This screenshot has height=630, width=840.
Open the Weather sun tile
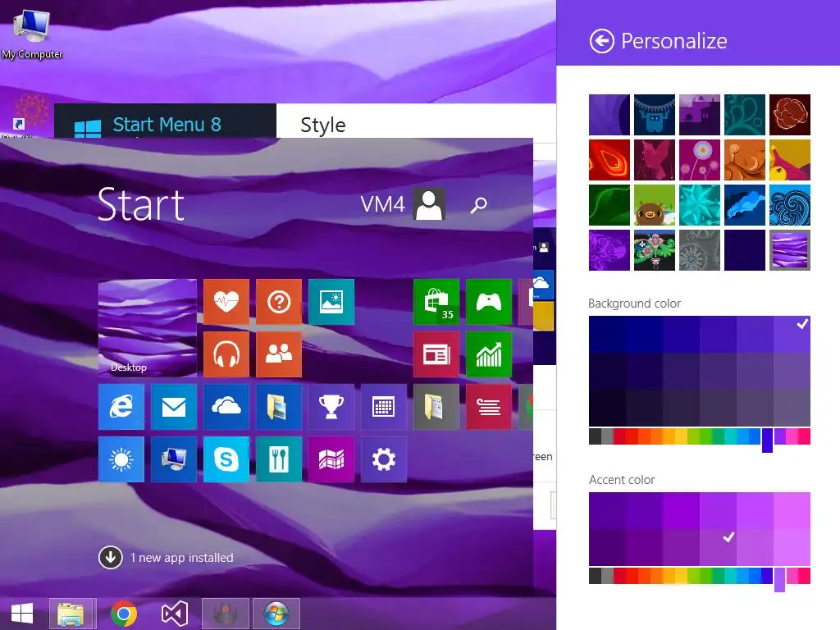(x=121, y=459)
